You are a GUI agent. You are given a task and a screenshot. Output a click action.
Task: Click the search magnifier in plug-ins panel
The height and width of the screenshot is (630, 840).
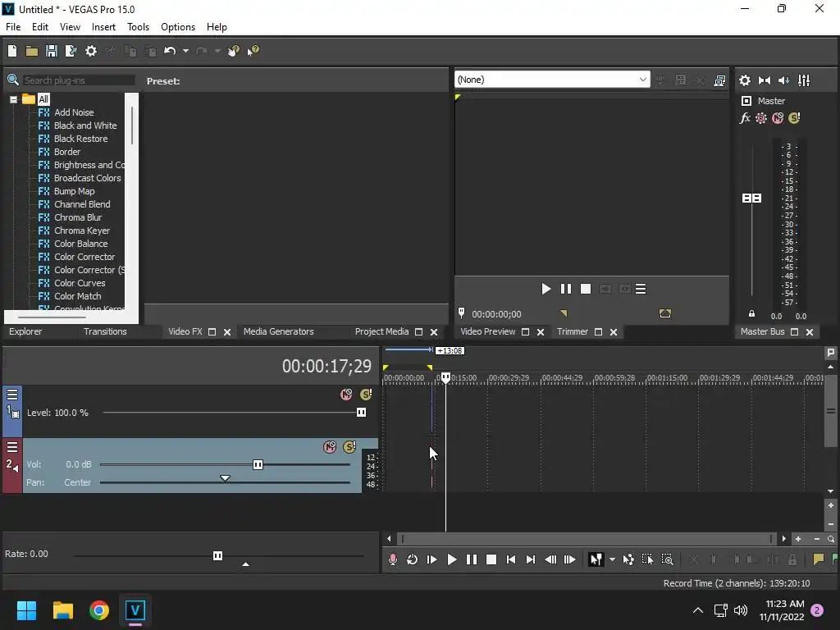pyautogui.click(x=13, y=80)
